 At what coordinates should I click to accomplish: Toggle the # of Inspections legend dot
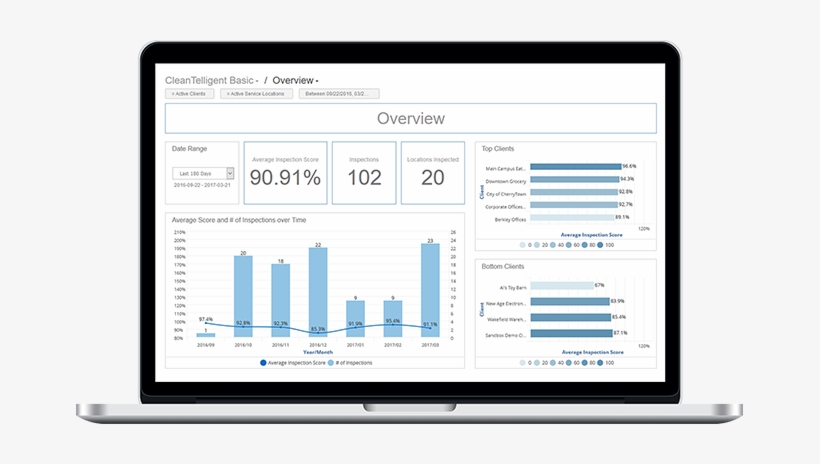(331, 363)
